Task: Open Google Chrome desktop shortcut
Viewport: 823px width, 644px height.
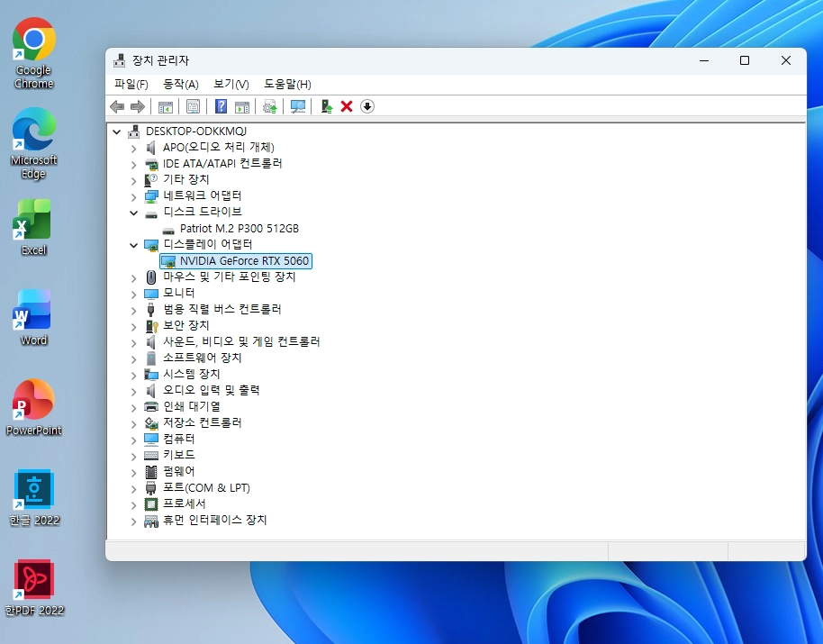Action: (x=34, y=53)
